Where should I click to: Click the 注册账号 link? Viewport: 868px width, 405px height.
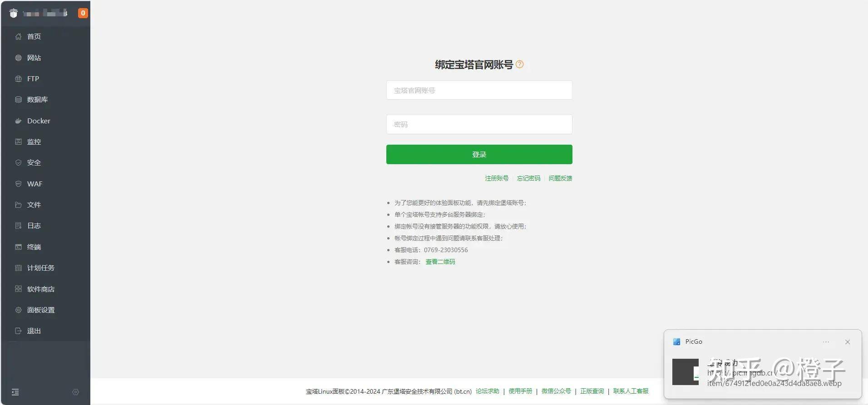(x=497, y=178)
